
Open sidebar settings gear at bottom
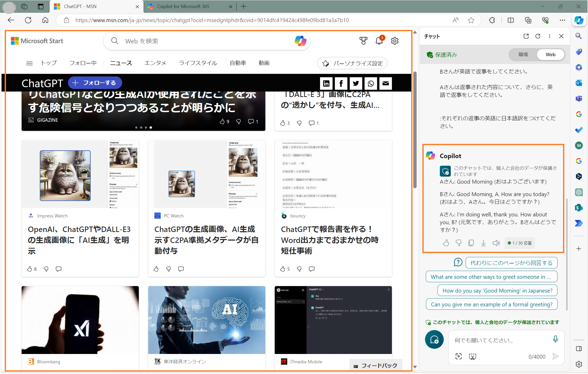579,364
